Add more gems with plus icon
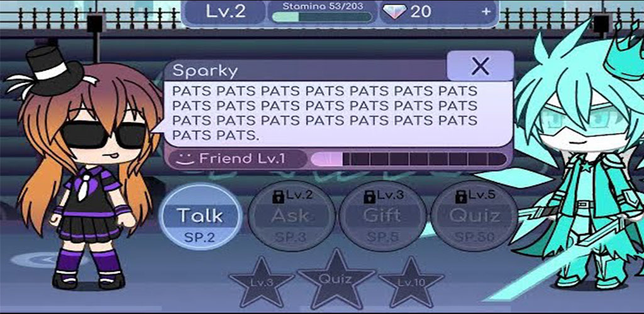644x314 pixels. click(x=486, y=11)
